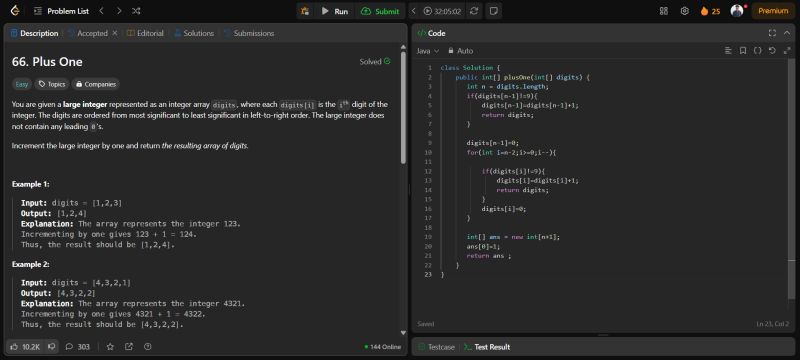Click the Saved status text

pyautogui.click(x=426, y=324)
